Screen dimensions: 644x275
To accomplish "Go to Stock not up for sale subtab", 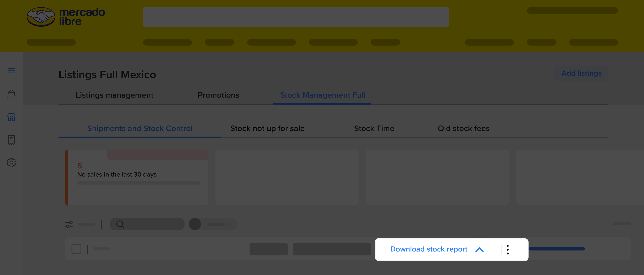I will pyautogui.click(x=267, y=128).
